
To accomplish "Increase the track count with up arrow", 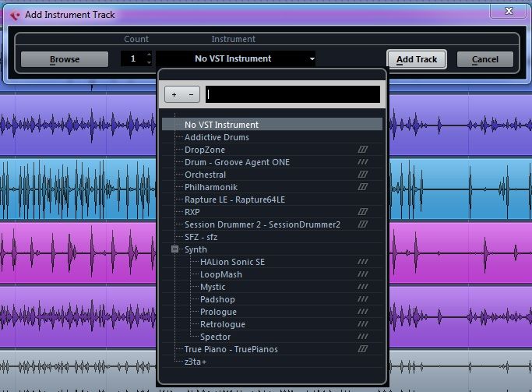I will click(x=149, y=55).
